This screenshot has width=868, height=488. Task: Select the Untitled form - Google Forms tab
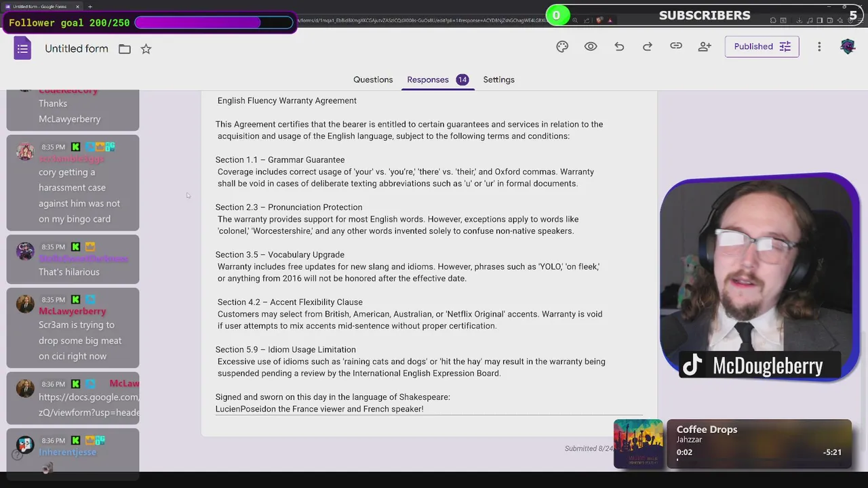(41, 7)
